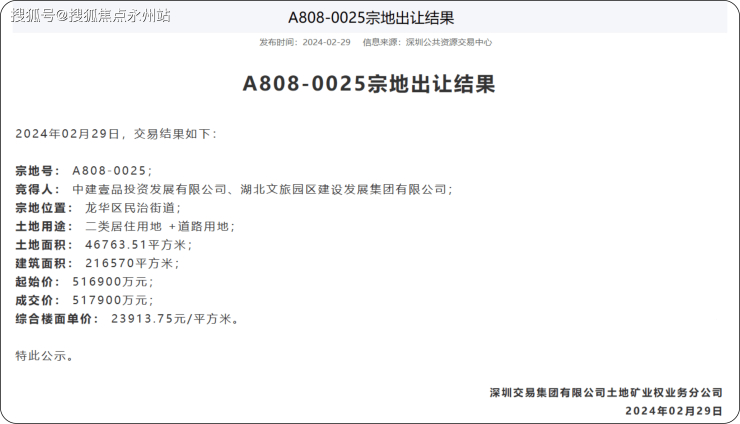Select the 宗地位置 龙华区民治街道 line

point(98,208)
